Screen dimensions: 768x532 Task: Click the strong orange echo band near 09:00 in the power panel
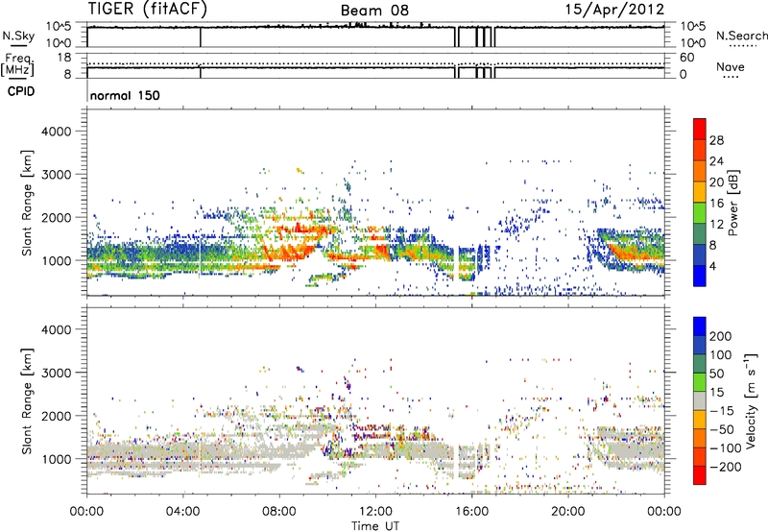(289, 253)
